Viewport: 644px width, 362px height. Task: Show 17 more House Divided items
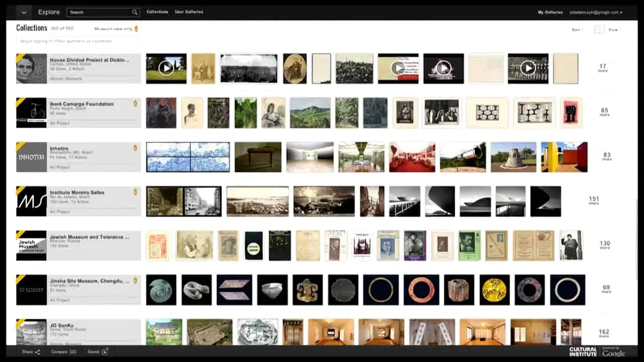click(x=603, y=68)
